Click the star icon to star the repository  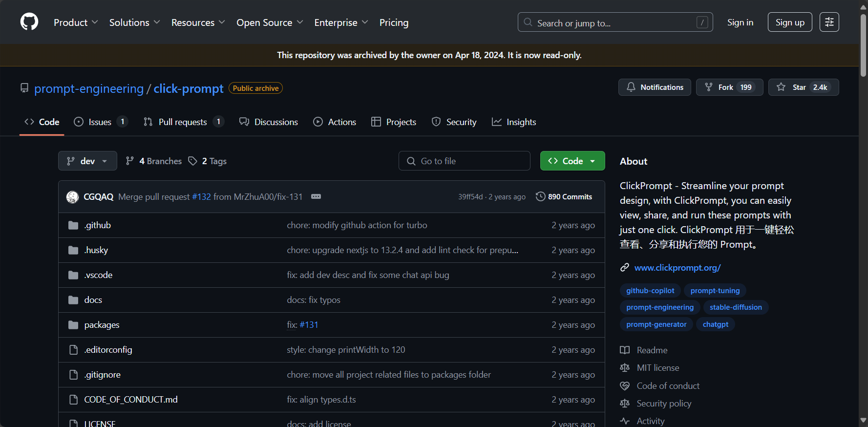click(781, 87)
